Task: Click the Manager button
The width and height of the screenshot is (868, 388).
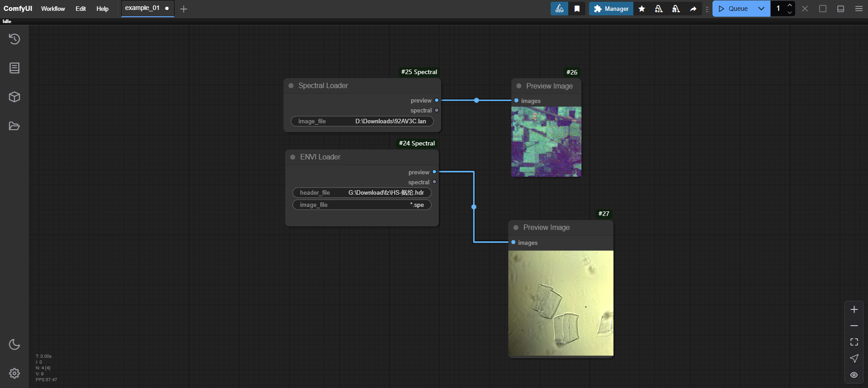Action: click(611, 9)
